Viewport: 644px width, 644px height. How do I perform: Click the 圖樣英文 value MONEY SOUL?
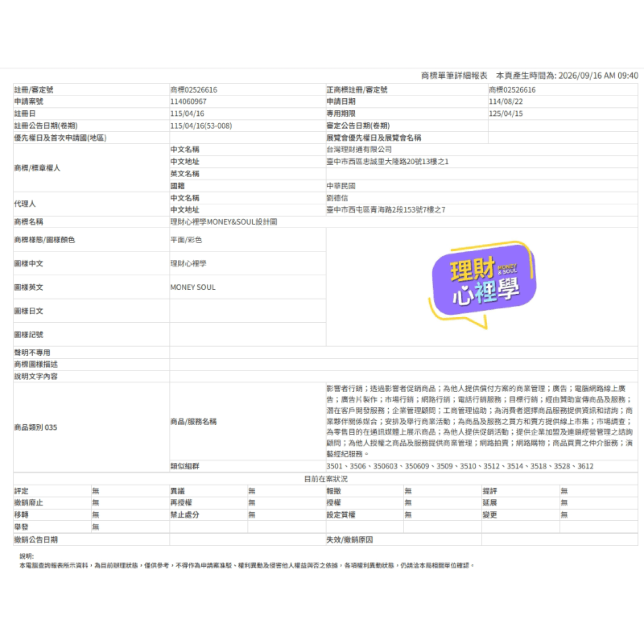[192, 287]
